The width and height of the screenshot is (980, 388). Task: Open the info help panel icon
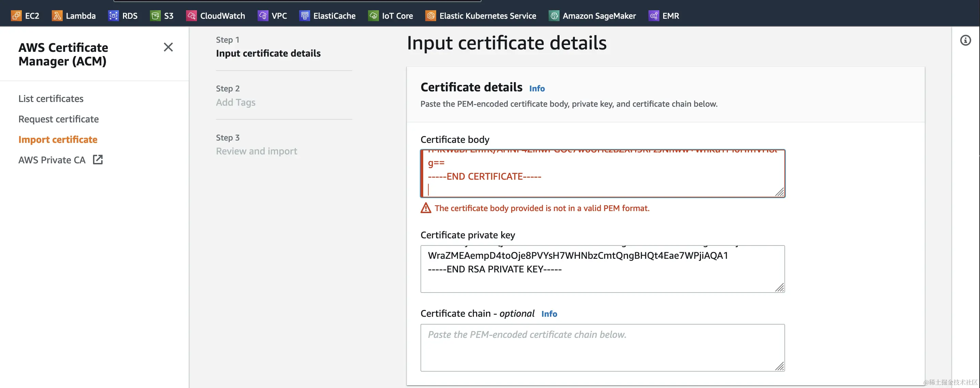tap(965, 40)
